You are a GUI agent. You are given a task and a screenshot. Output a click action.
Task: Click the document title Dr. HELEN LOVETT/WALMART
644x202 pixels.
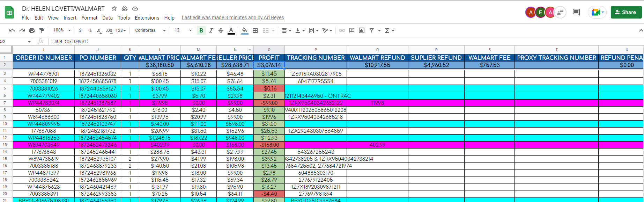pos(63,8)
